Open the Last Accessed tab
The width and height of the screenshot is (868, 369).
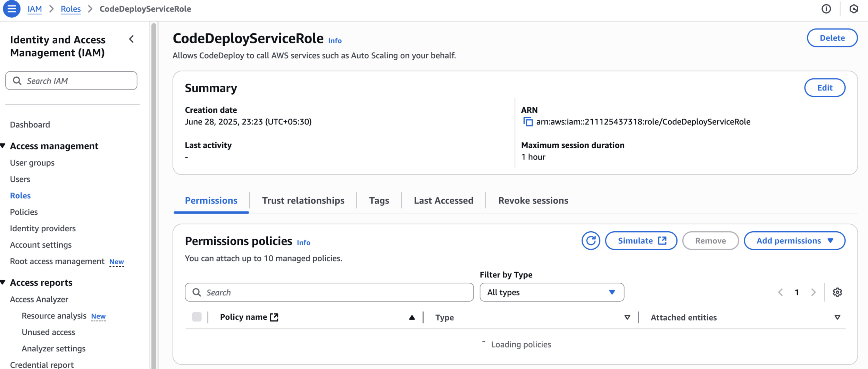443,200
